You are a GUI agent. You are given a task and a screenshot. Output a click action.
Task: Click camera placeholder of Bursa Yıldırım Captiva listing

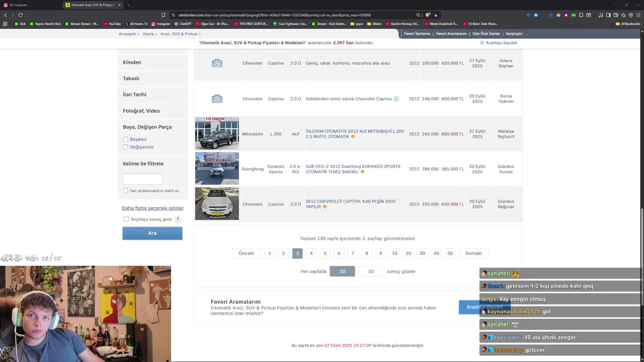[x=217, y=99]
